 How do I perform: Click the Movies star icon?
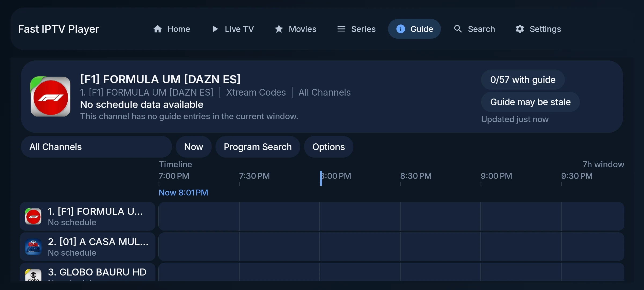point(279,29)
